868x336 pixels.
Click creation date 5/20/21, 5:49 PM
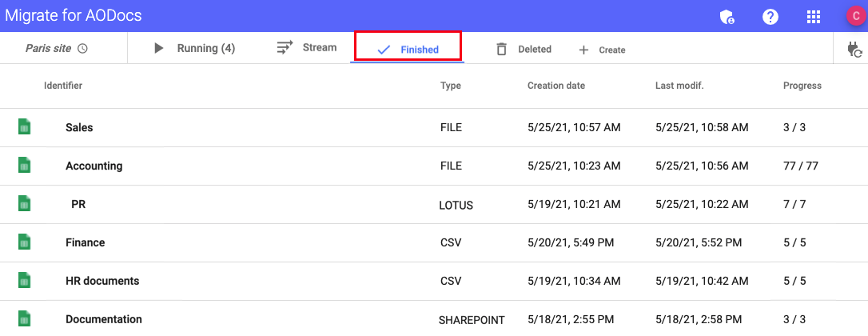coord(571,242)
